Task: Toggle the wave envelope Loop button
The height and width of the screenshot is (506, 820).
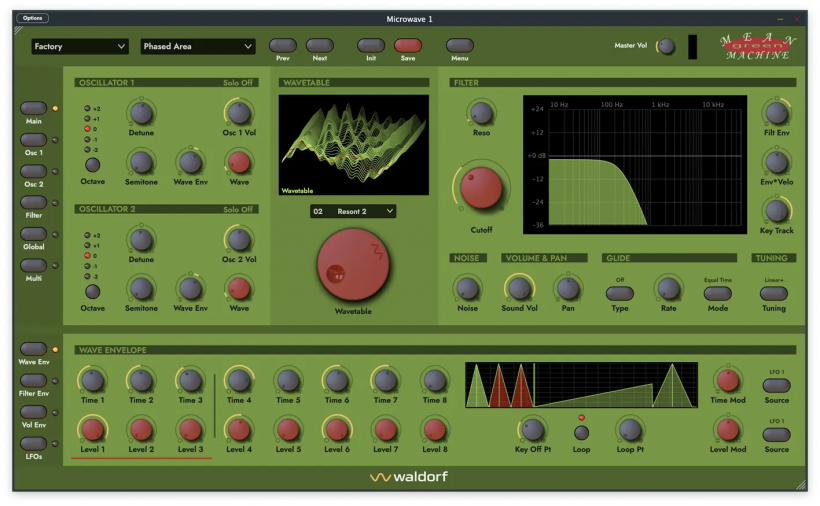Action: tap(581, 433)
